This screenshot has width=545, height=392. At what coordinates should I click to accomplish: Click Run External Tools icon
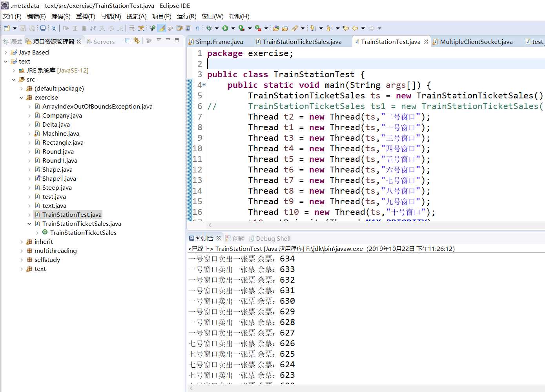258,28
